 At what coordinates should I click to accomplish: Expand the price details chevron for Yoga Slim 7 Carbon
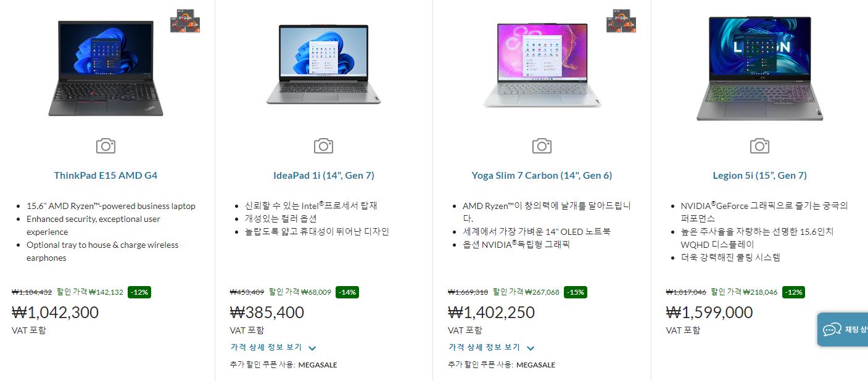(x=531, y=348)
